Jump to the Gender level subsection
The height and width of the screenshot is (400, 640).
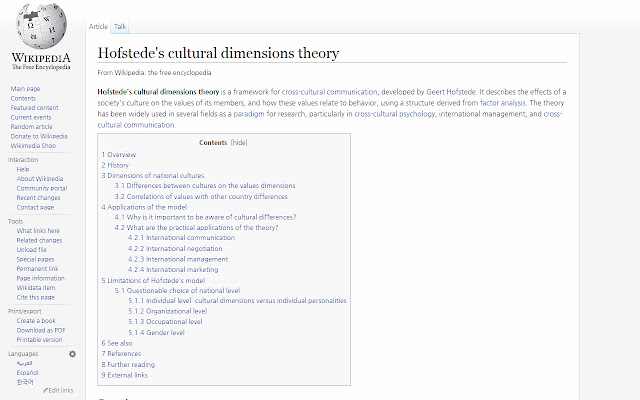161,332
